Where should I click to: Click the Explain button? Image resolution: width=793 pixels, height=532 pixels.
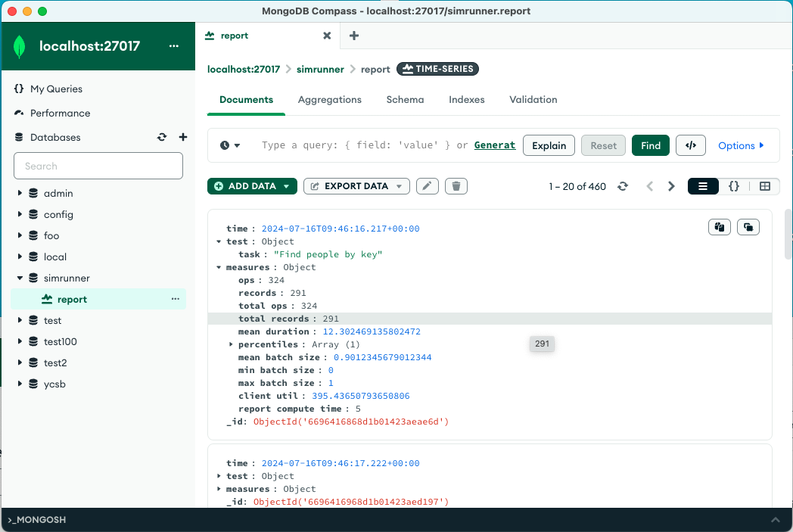click(549, 145)
